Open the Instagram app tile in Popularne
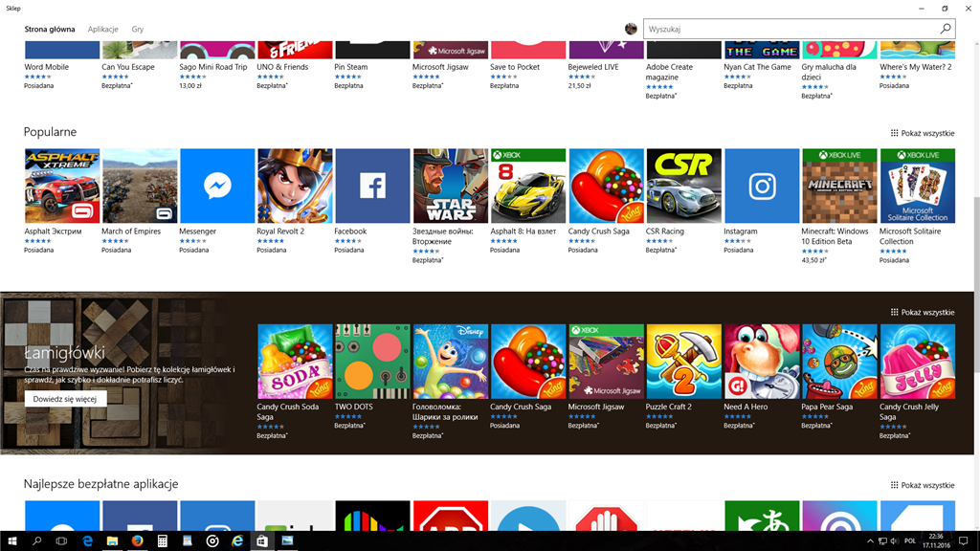The height and width of the screenshot is (551, 980). [x=762, y=186]
